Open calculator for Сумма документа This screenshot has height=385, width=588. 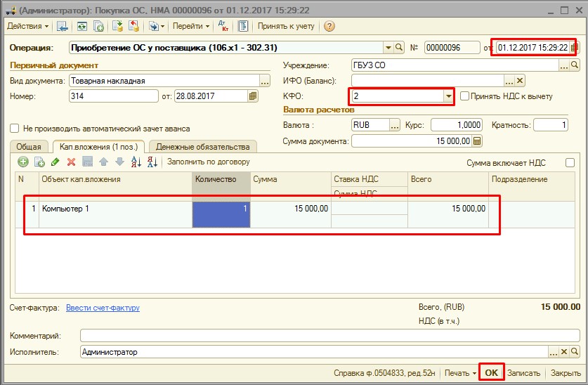pos(478,141)
